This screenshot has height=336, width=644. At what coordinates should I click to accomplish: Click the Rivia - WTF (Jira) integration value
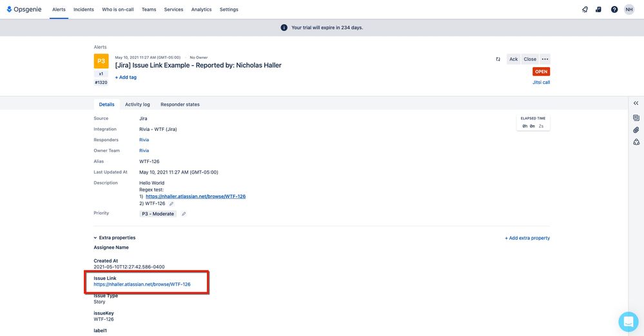click(158, 130)
